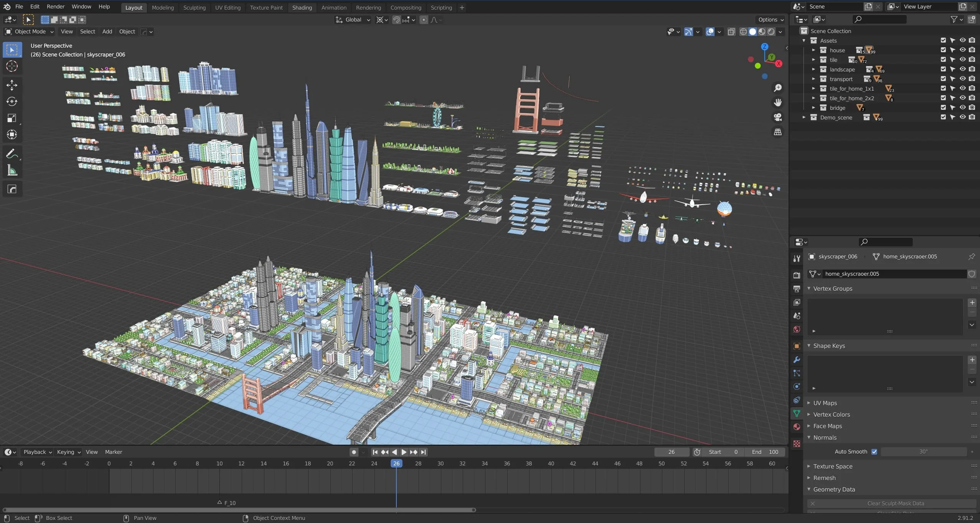Image resolution: width=980 pixels, height=523 pixels.
Task: Click the End frame field
Action: (765, 452)
